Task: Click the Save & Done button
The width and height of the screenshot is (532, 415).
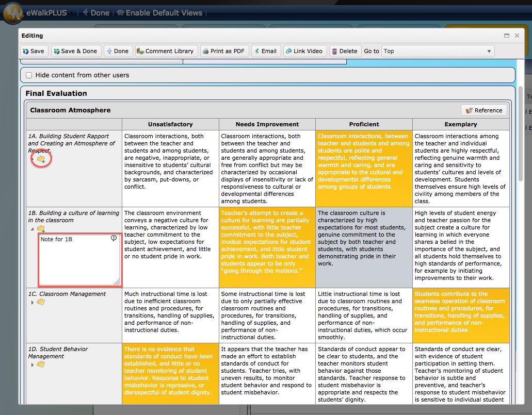Action: pos(76,51)
